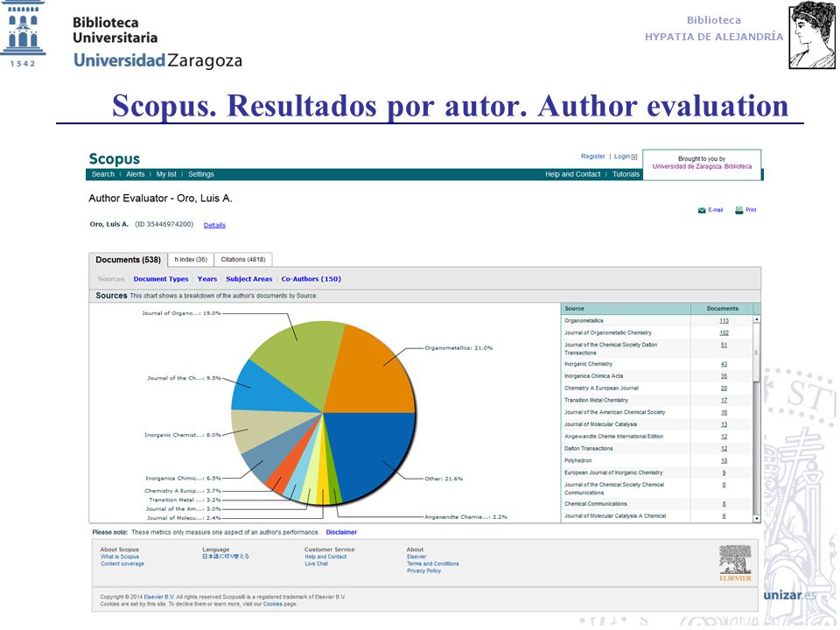This screenshot has width=840, height=630.
Task: Open the 51 Dalton Transactions documents
Action: click(724, 345)
